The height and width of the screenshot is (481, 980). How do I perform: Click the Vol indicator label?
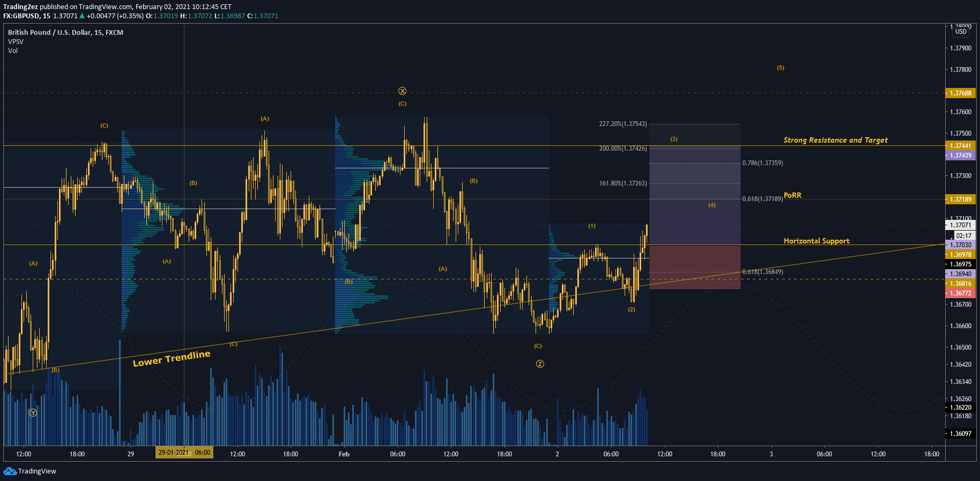coord(13,51)
